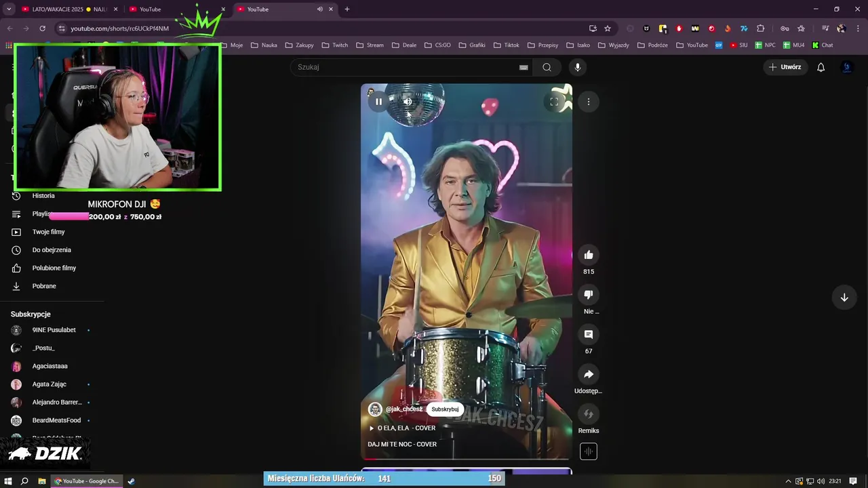Open the 7TV extension icon
The height and width of the screenshot is (488, 868).
tap(744, 28)
